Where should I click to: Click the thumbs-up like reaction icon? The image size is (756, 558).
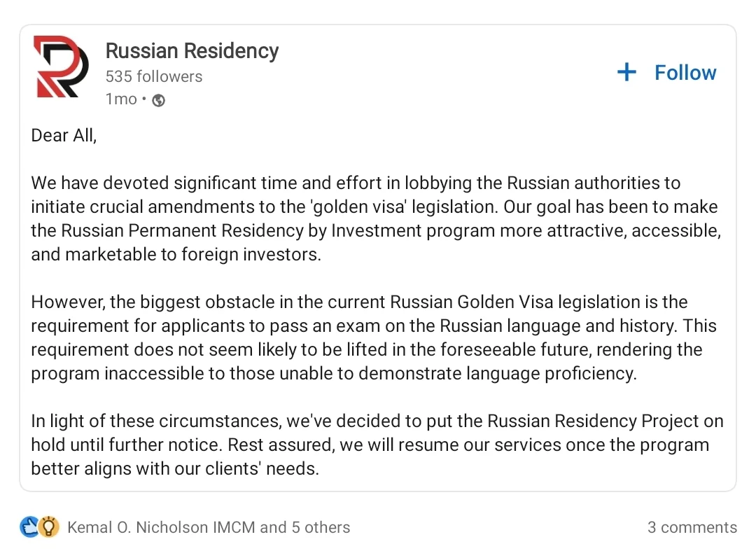(x=29, y=526)
